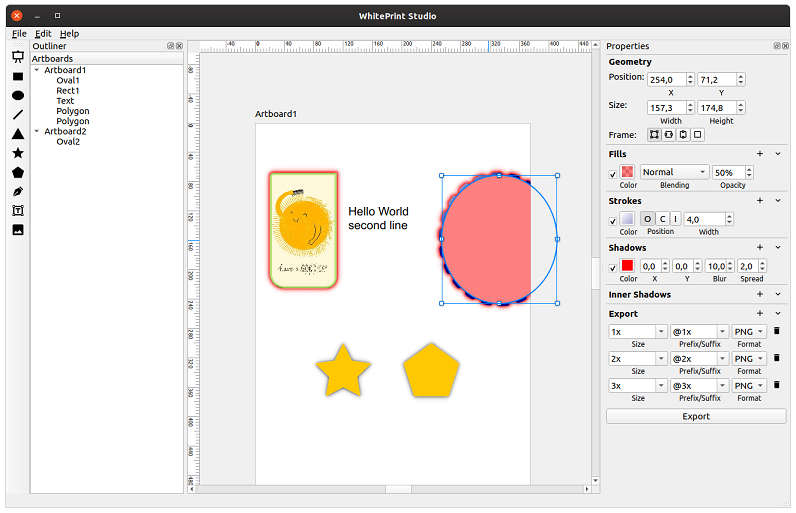
Task: Select the Rectangle tool
Action: pyautogui.click(x=18, y=77)
